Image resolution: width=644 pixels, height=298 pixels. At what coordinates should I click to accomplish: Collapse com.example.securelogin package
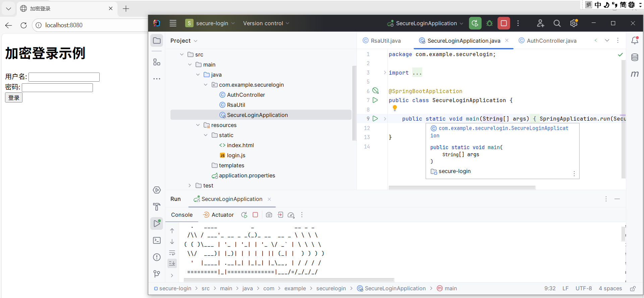(x=206, y=85)
